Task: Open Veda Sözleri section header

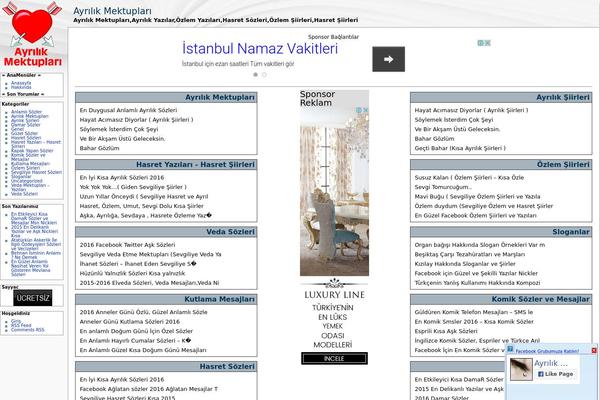Action: point(230,232)
